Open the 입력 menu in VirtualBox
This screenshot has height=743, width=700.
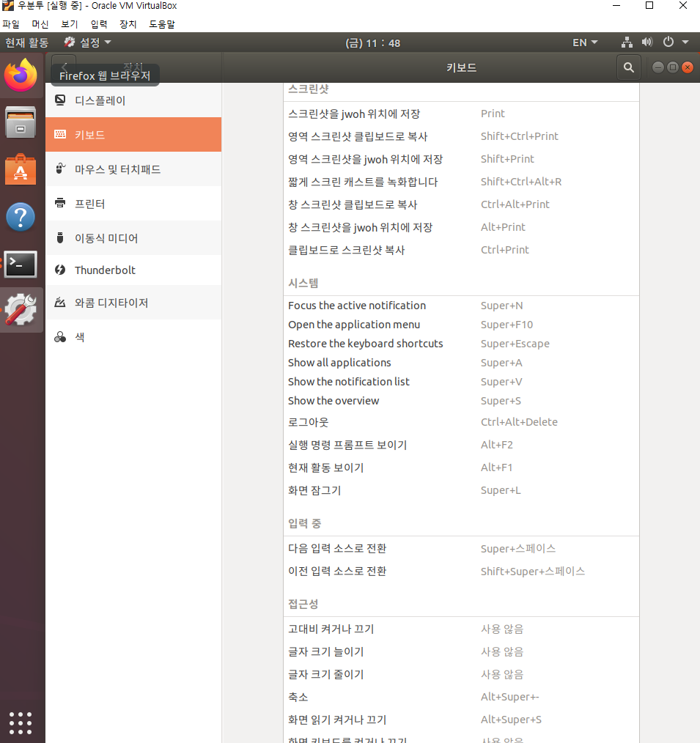click(99, 24)
